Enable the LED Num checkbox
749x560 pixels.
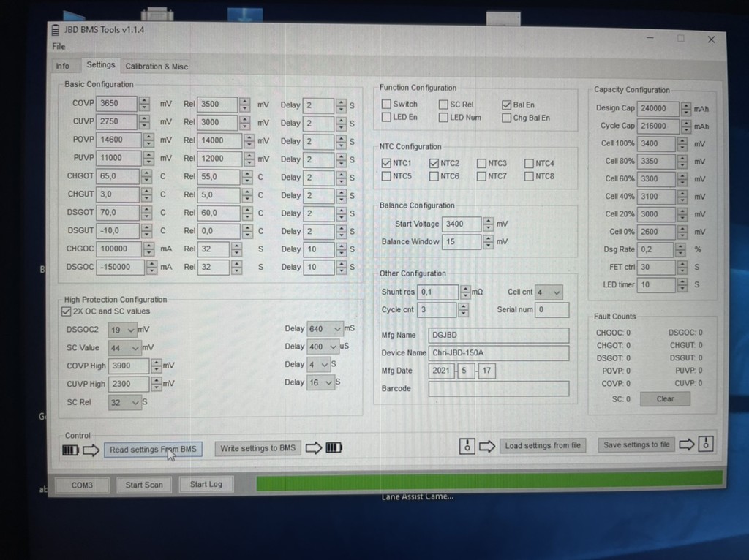443,118
